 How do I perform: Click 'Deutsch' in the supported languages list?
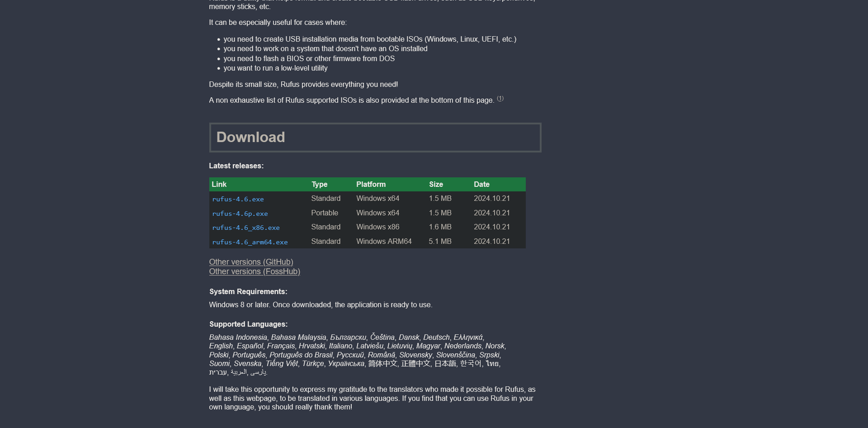(x=436, y=337)
